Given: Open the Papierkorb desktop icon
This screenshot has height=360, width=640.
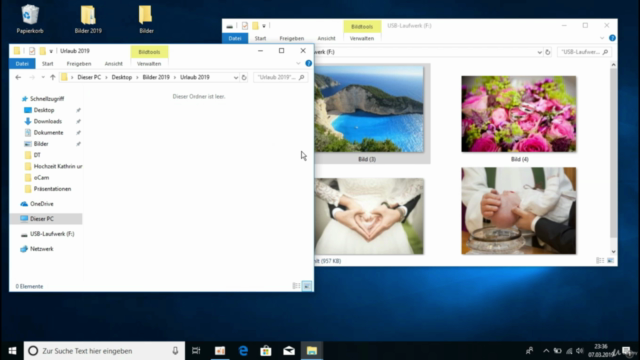Looking at the screenshot, I should tap(30, 19).
